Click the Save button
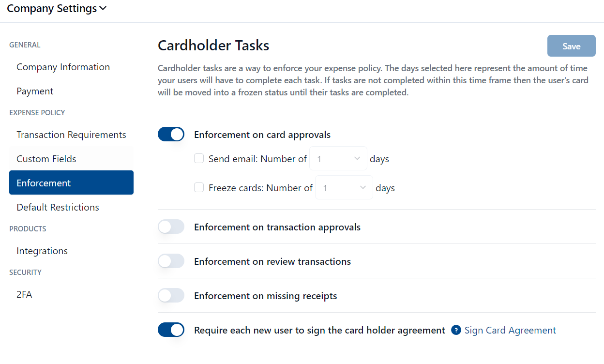This screenshot has height=364, width=604. click(x=571, y=46)
